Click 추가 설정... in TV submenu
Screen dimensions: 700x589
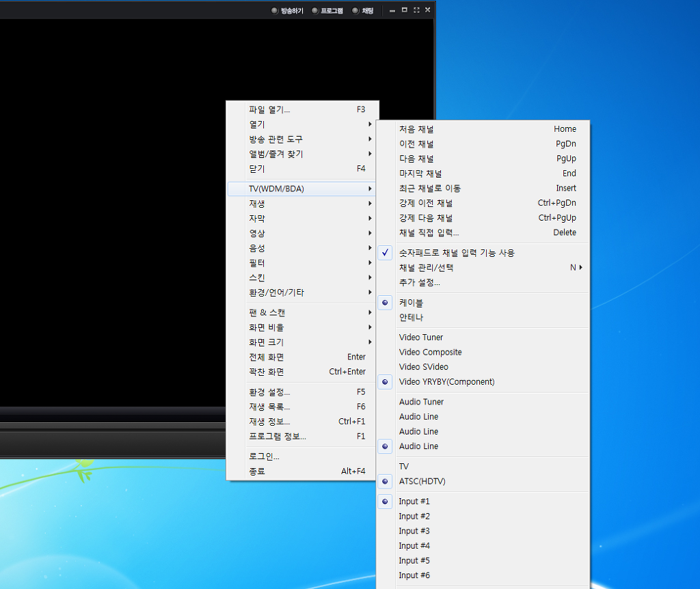click(419, 282)
